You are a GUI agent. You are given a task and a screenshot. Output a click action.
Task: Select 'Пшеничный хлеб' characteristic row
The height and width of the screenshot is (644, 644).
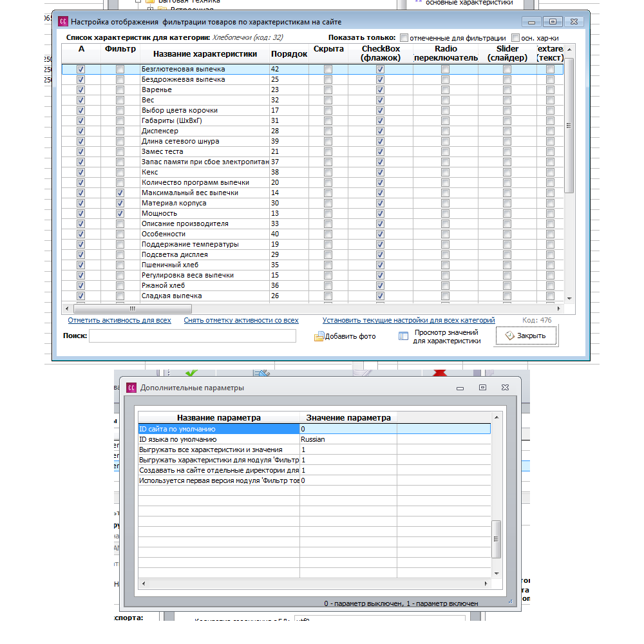point(312,265)
